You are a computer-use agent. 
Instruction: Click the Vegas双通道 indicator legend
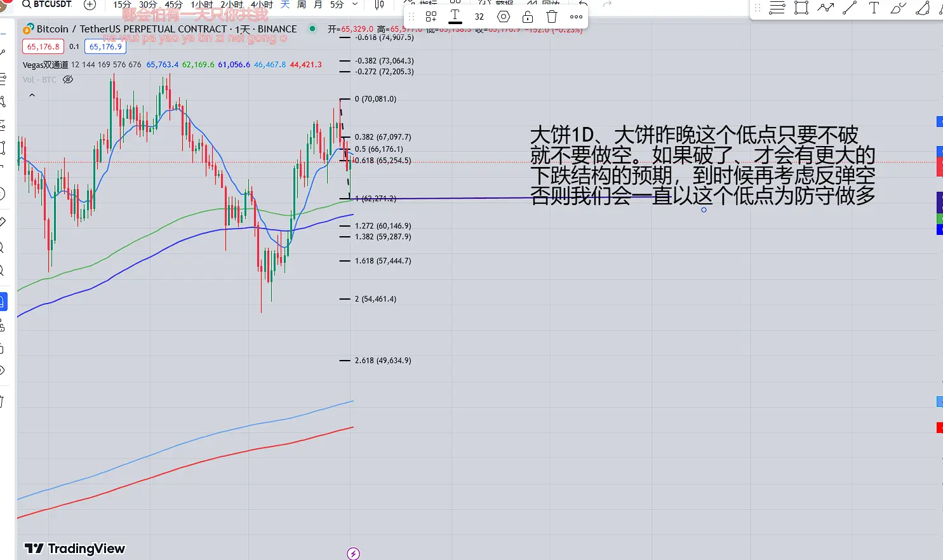point(45,65)
